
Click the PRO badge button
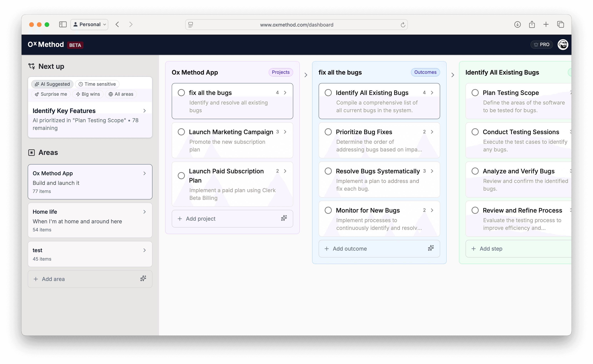click(x=541, y=45)
